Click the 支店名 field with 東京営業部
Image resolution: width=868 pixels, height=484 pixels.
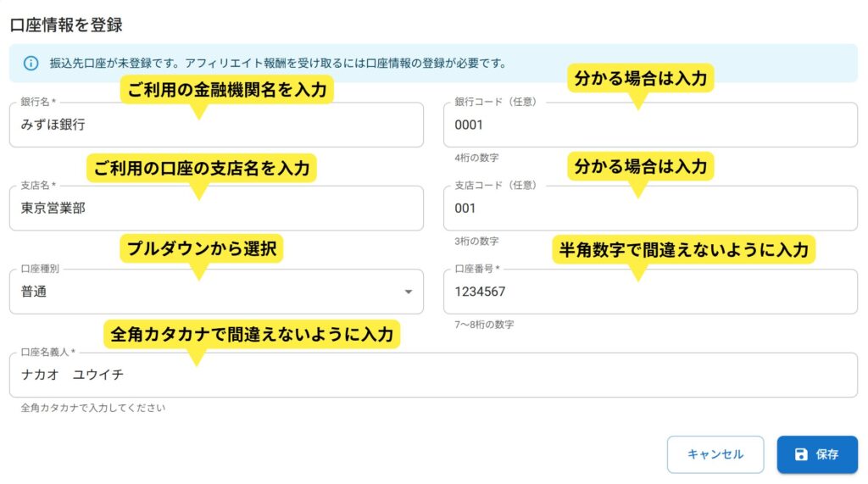216,209
